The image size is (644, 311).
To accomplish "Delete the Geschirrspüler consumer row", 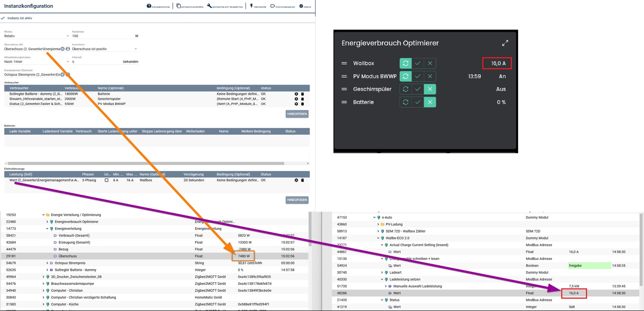I will click(302, 99).
